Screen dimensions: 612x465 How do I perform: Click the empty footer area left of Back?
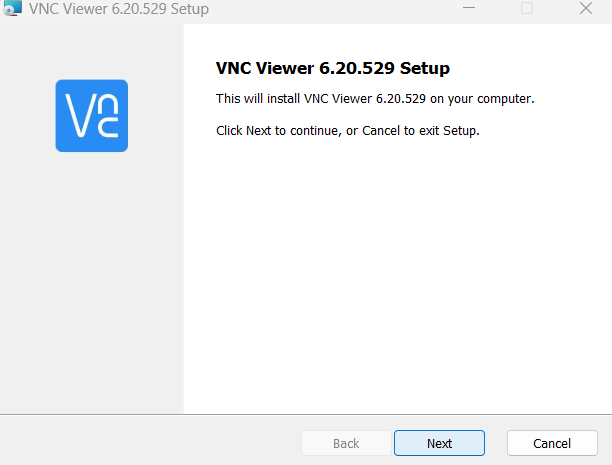pos(150,442)
